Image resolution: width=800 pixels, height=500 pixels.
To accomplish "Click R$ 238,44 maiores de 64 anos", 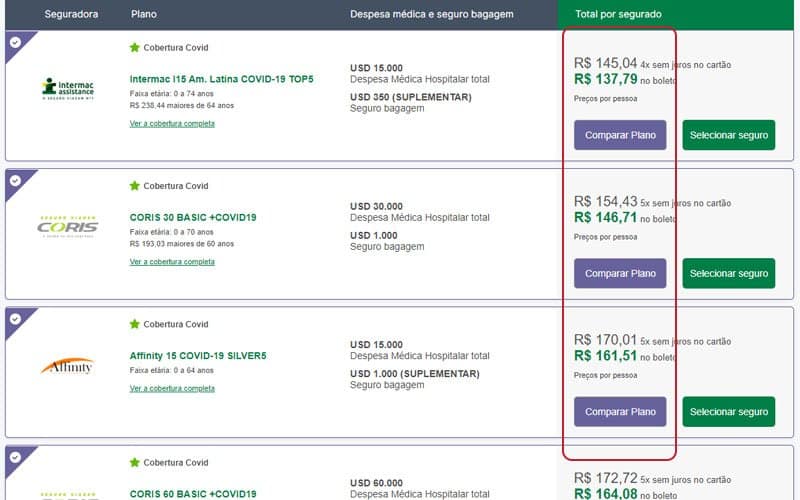I will [x=182, y=106].
